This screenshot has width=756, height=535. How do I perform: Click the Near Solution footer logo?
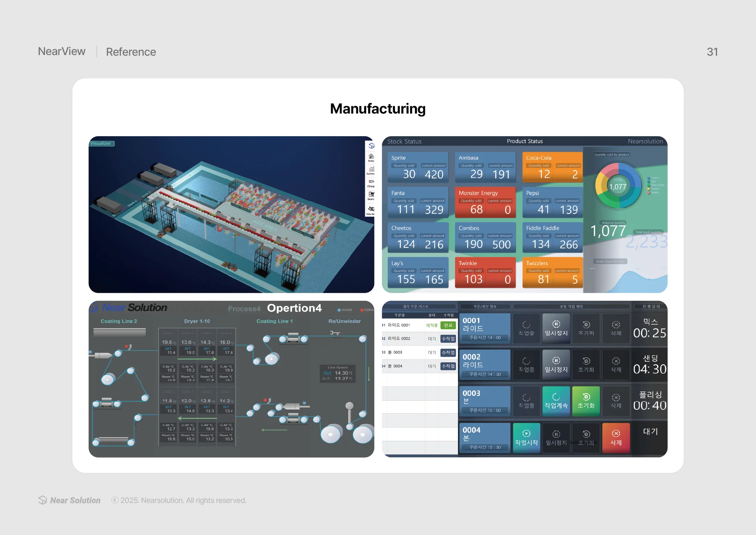(x=70, y=500)
